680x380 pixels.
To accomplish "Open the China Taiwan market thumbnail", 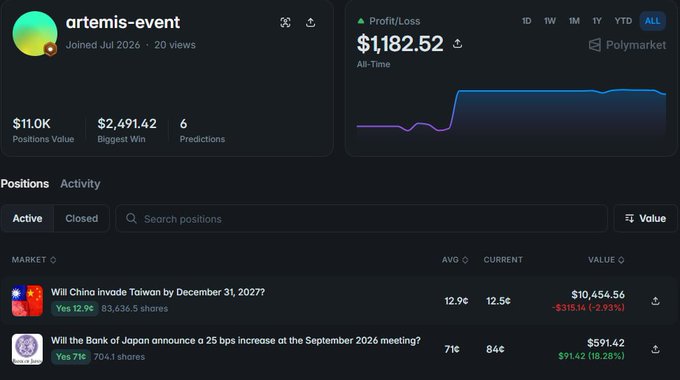I will pos(27,301).
